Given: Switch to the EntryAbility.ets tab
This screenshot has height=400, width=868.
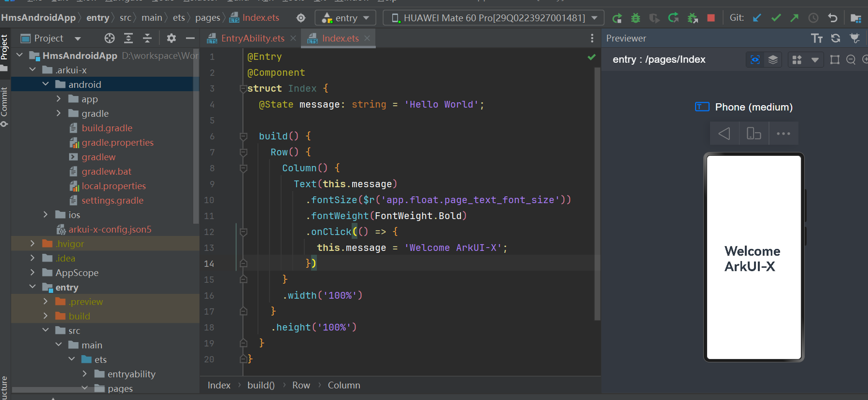Looking at the screenshot, I should 252,38.
